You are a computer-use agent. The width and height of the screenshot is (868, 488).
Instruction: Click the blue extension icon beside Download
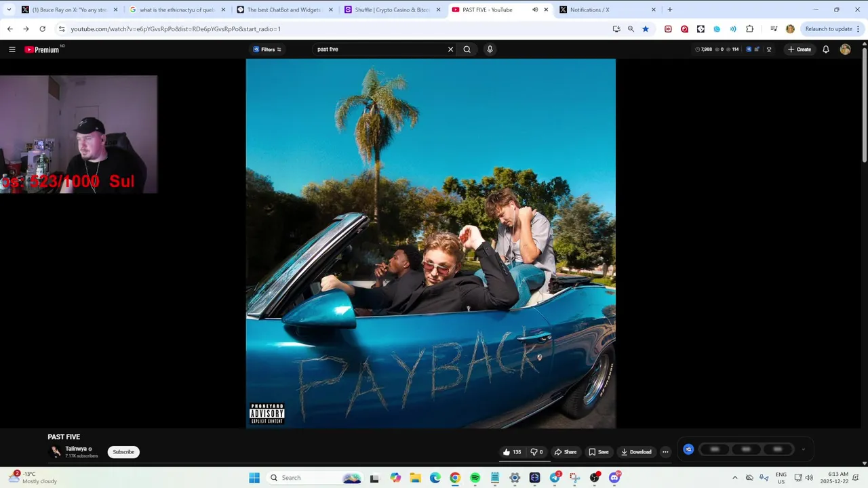688,449
